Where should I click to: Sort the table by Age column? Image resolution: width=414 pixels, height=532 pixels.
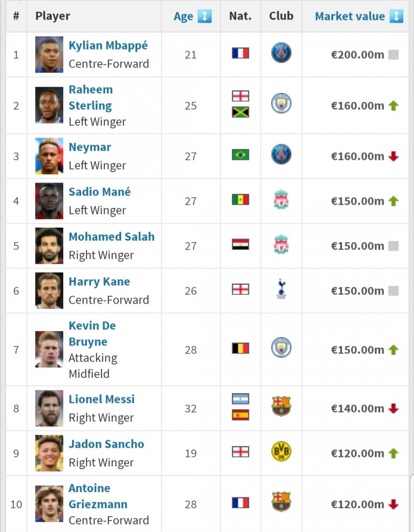(183, 17)
